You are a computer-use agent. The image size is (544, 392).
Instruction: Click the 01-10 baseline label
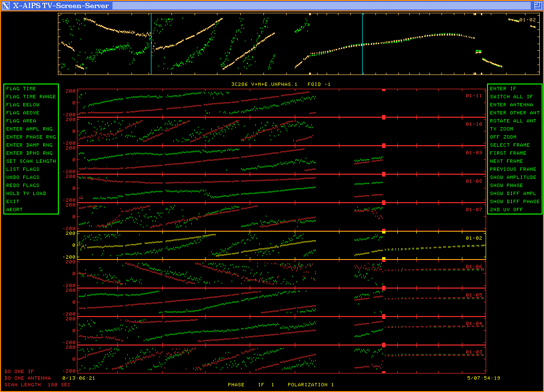[x=474, y=124]
